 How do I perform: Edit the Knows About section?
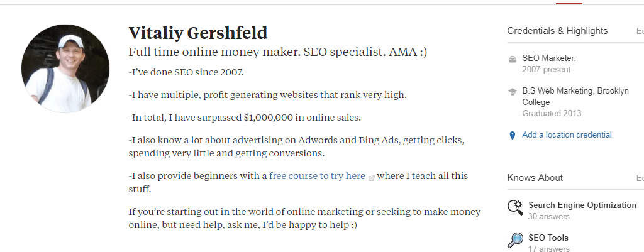pos(640,178)
